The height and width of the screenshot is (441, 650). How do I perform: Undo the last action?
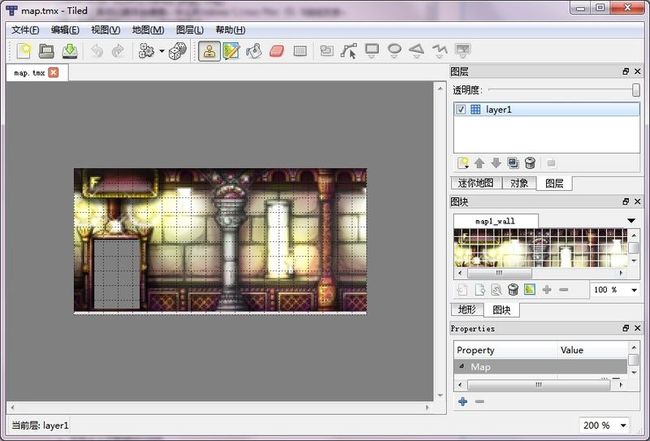pyautogui.click(x=97, y=51)
